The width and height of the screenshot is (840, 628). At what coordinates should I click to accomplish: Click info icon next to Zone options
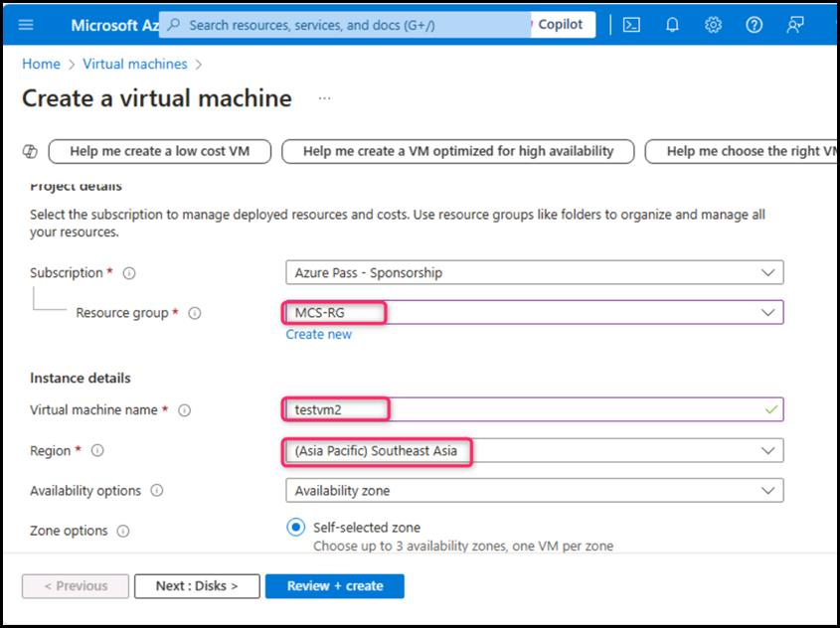pyautogui.click(x=123, y=531)
